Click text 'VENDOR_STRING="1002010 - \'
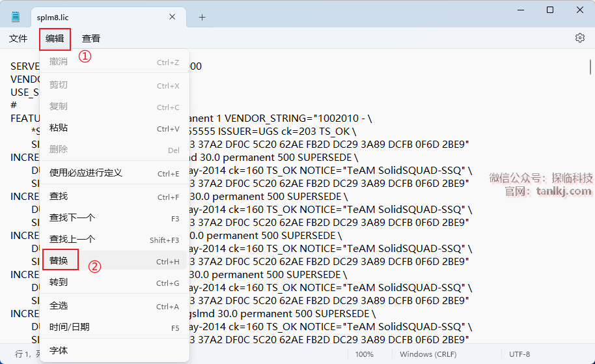The width and height of the screenshot is (595, 364). pos(298,119)
